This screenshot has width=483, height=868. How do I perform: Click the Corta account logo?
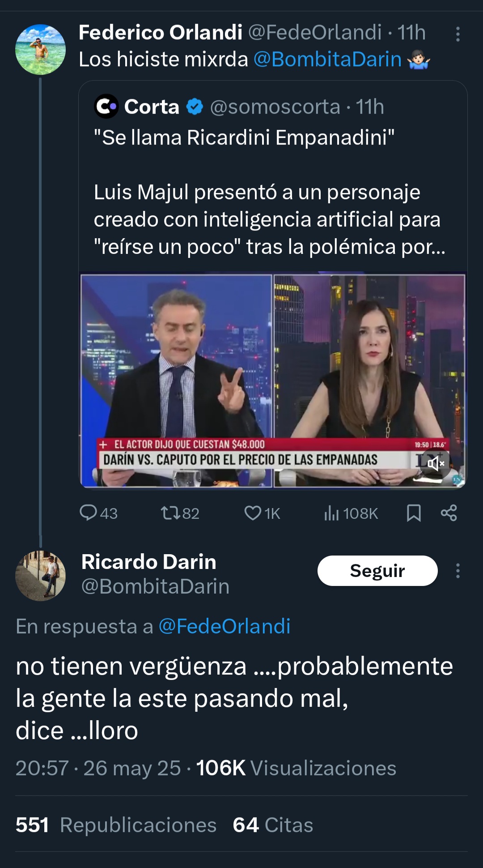point(106,107)
